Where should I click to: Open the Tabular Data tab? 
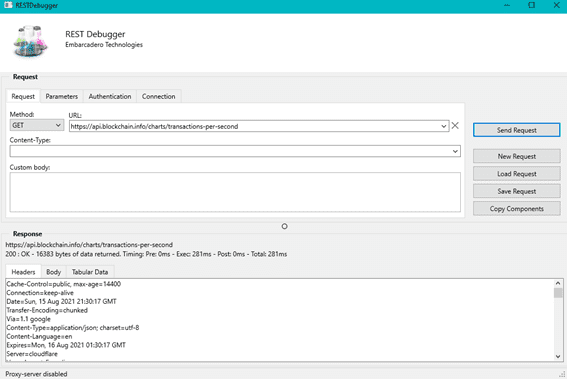click(90, 272)
